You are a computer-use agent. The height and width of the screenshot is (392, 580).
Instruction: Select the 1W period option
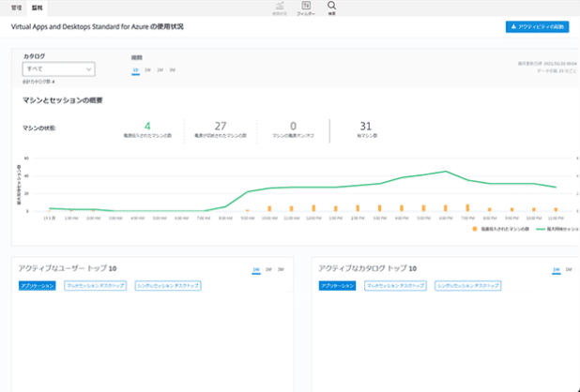147,69
